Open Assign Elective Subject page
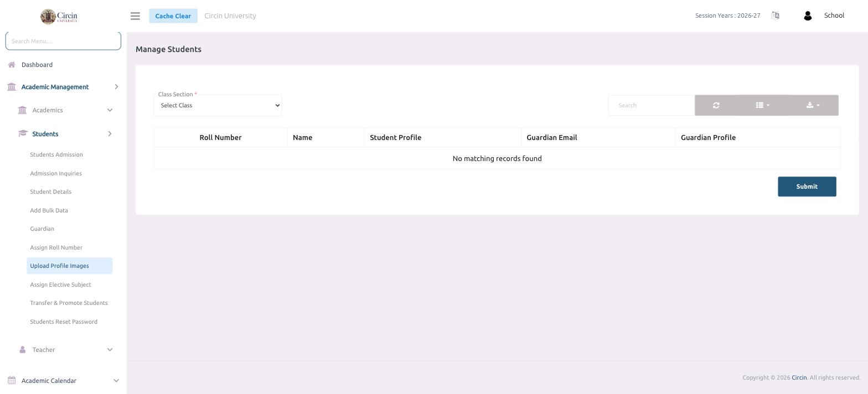868x394 pixels. pyautogui.click(x=61, y=284)
